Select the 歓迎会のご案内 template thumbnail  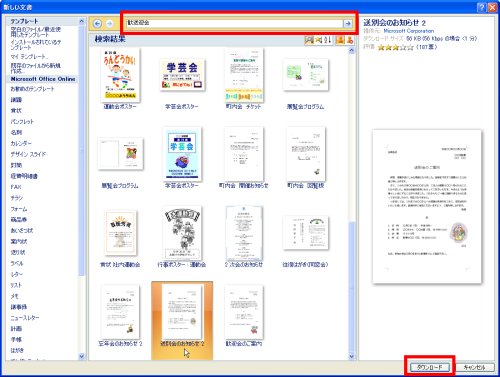pyautogui.click(x=244, y=312)
